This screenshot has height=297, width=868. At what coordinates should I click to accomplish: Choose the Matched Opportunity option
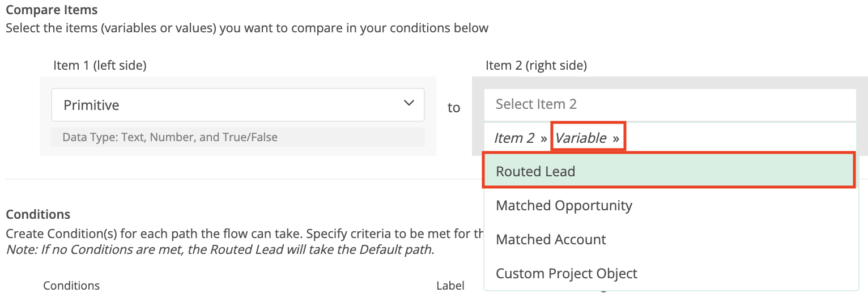(x=564, y=205)
